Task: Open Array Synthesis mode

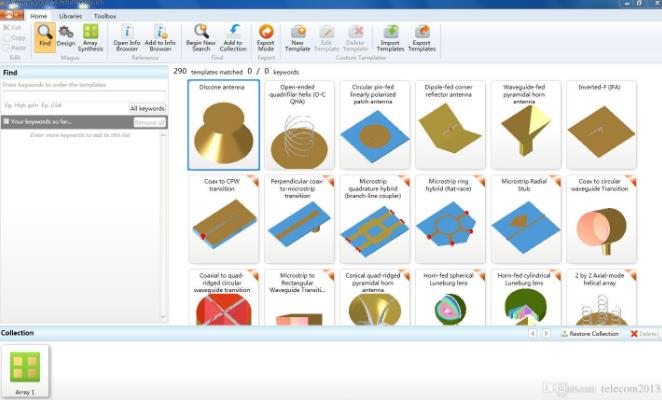Action: coord(91,36)
